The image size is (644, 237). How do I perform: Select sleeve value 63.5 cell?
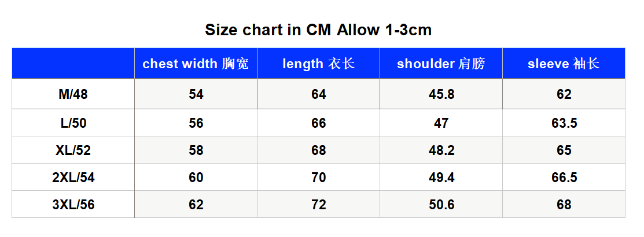tap(564, 123)
